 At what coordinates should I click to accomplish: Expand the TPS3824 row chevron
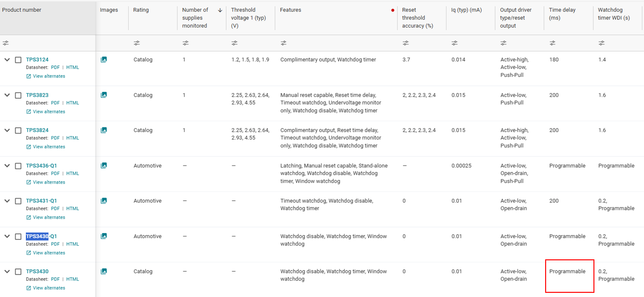7,130
